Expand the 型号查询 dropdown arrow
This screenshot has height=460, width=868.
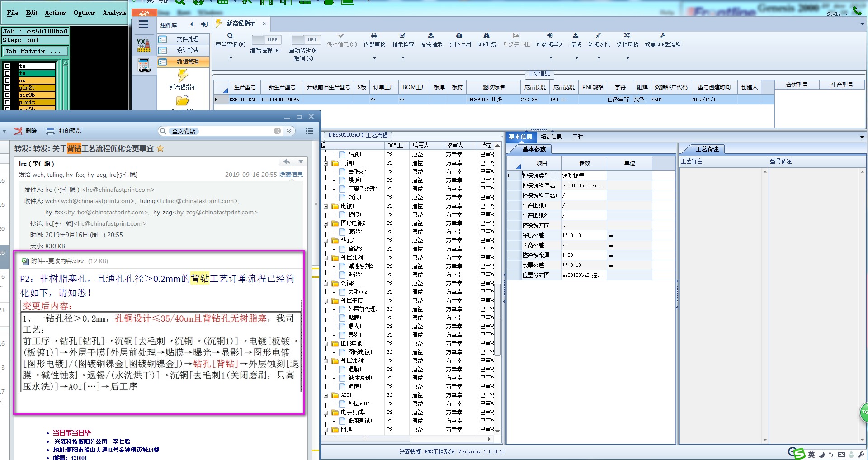tap(231, 58)
